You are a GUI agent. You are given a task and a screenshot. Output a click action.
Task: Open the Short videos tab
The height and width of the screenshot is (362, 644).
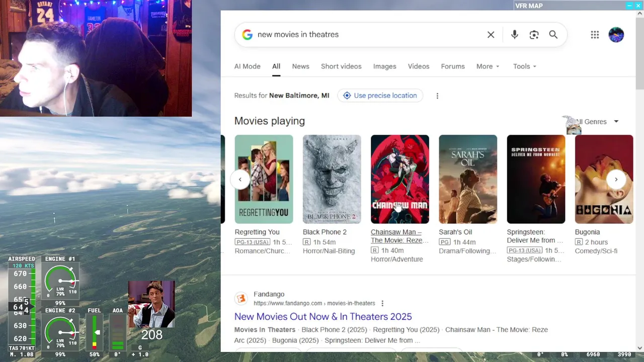[x=341, y=66]
